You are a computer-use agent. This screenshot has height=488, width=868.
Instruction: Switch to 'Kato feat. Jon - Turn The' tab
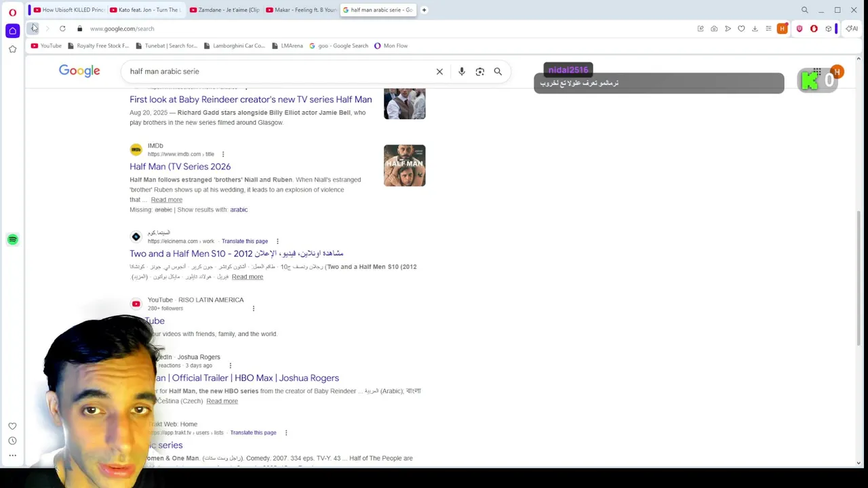pyautogui.click(x=145, y=10)
